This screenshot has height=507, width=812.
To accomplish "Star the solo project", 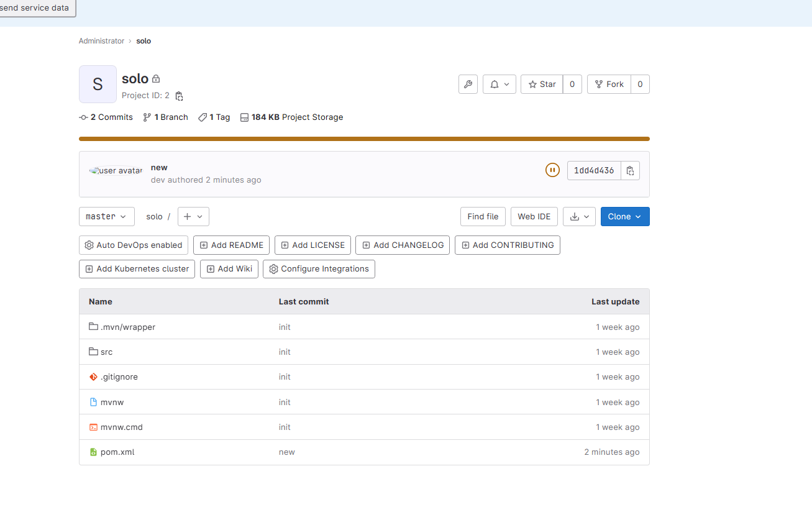I will (541, 84).
